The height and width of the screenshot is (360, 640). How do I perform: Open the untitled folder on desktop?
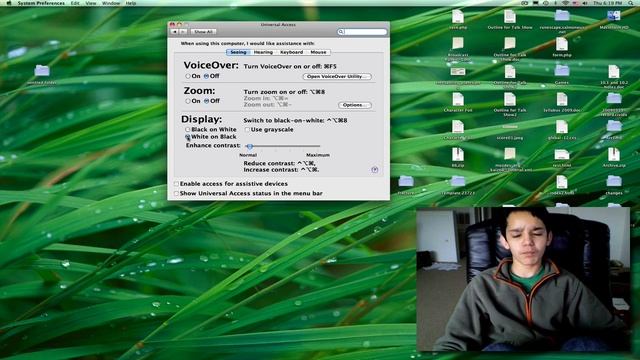[42, 71]
